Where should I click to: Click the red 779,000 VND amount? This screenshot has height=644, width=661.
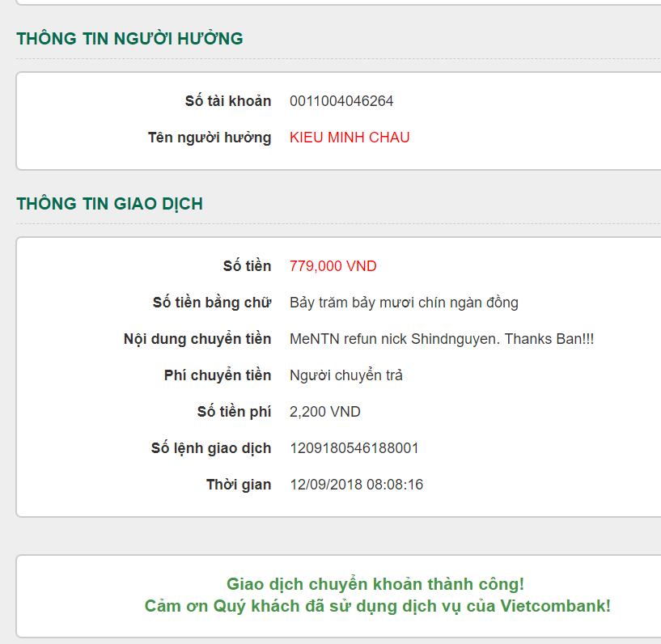(x=333, y=266)
